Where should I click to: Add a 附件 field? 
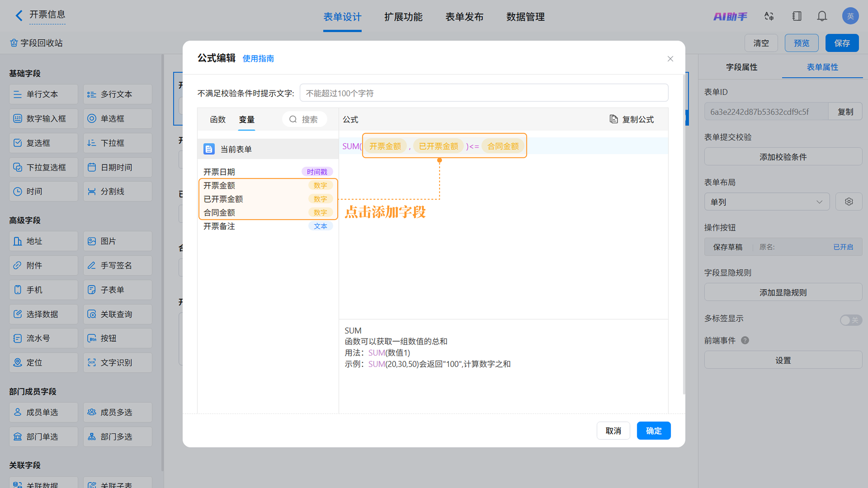pos(43,265)
